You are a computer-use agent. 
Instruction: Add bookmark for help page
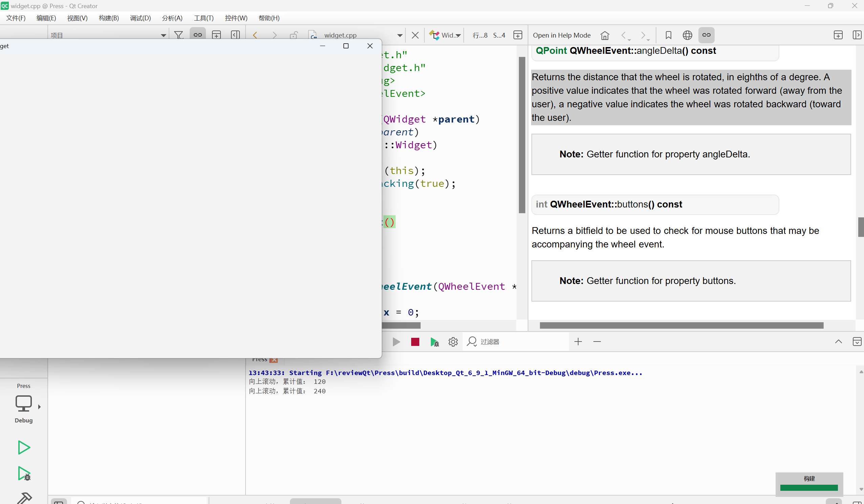(668, 35)
